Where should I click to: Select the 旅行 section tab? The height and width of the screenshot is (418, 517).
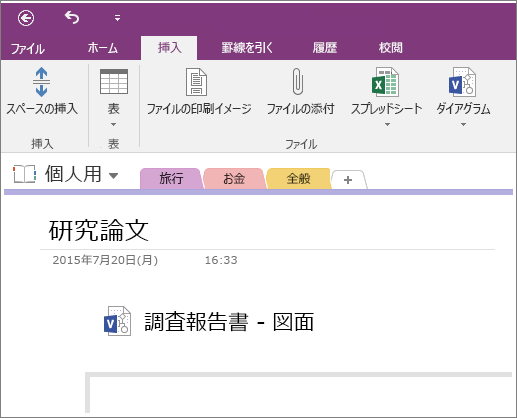(171, 179)
